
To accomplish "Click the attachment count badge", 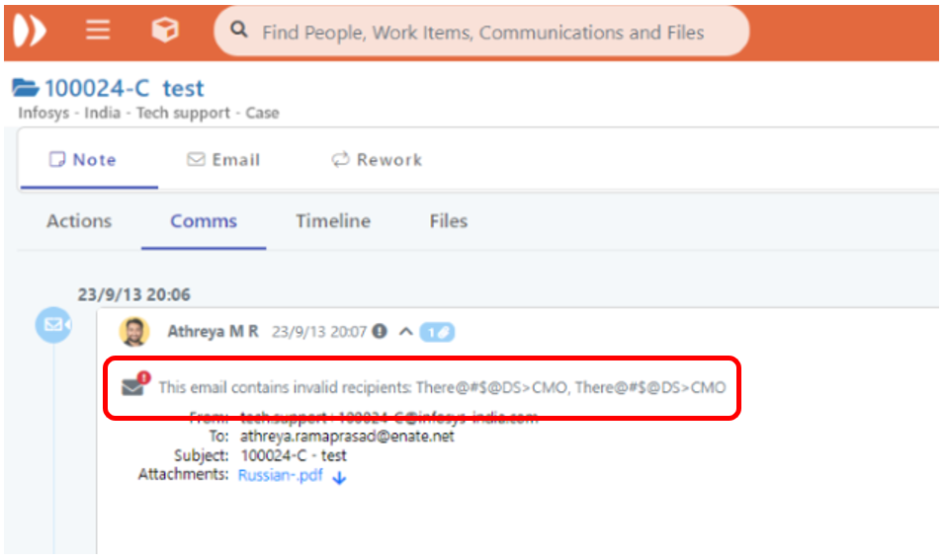I will [437, 332].
